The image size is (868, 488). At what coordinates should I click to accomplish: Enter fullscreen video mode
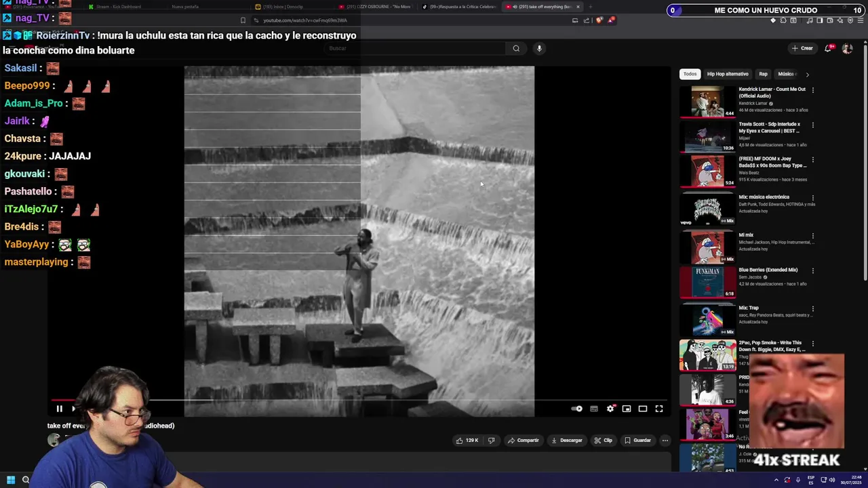659,409
